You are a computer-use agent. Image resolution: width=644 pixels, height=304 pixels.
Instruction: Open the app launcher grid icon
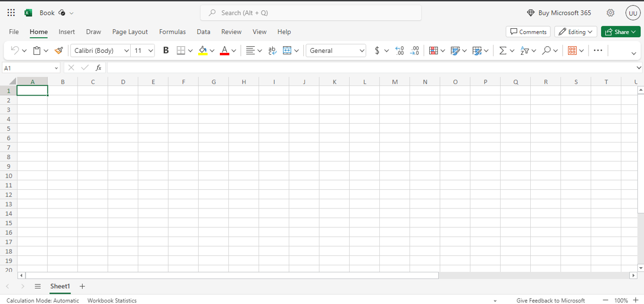coord(11,13)
